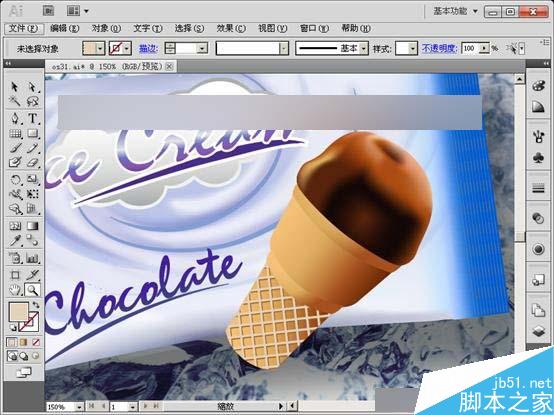The image size is (554, 415).
Task: Open stroke color dropdown in control bar
Action: click(x=127, y=48)
